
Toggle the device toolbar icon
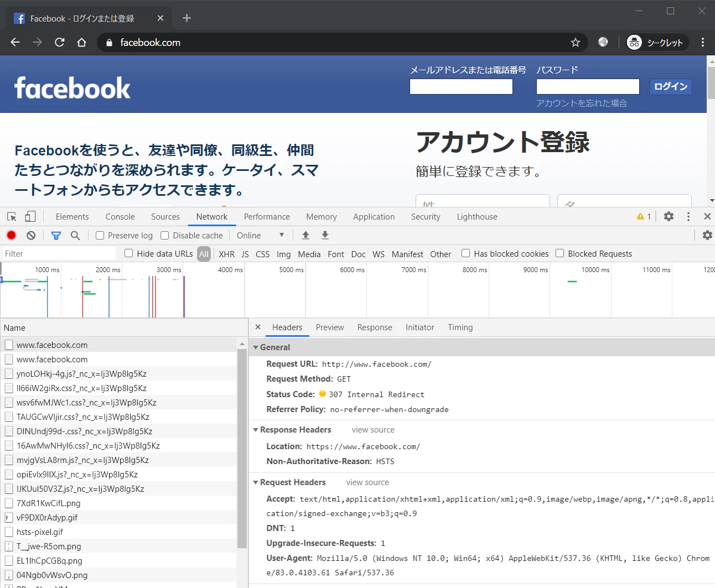tap(30, 216)
